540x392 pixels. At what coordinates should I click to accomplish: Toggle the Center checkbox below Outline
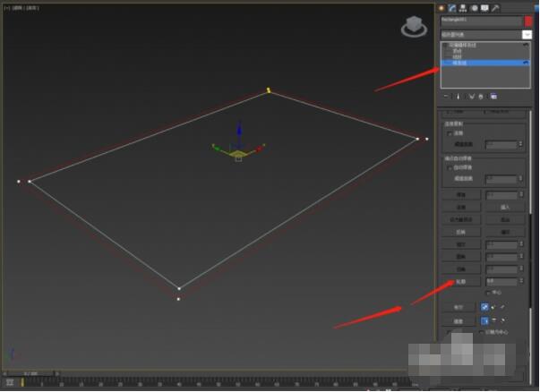click(488, 292)
